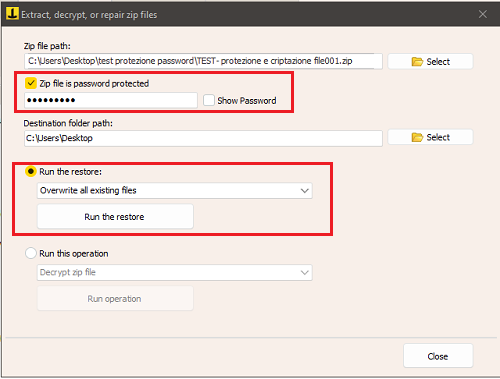Expand the Decrypt zip file dropdown
Screen dimensions: 500x379
(x=175, y=272)
